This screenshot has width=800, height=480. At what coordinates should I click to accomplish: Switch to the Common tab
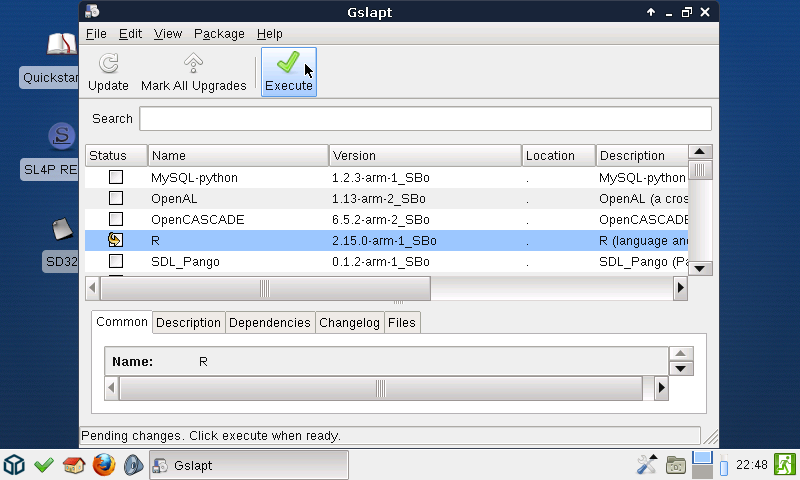point(121,322)
